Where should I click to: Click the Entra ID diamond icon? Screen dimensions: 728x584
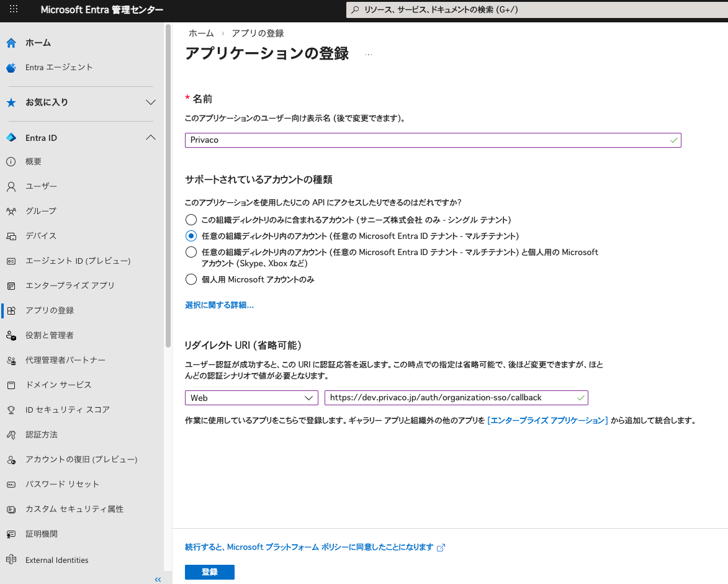(11, 138)
